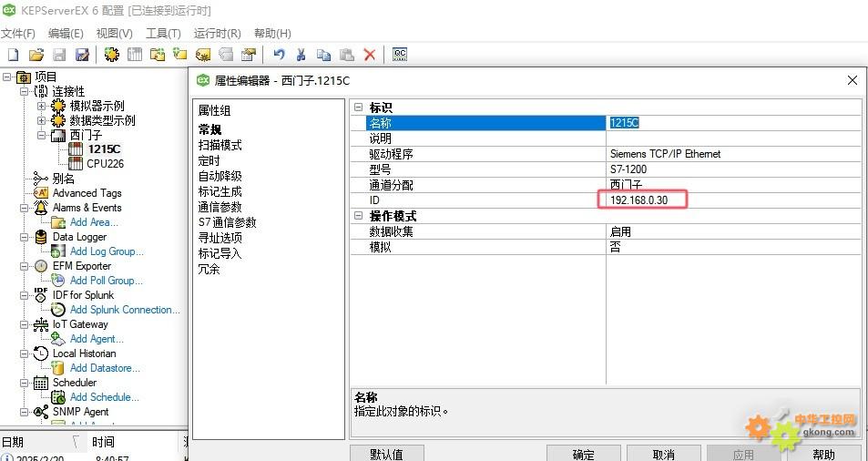868x461 pixels.
Task: Expand the 模拟器示例 channel node
Action: click(x=42, y=106)
